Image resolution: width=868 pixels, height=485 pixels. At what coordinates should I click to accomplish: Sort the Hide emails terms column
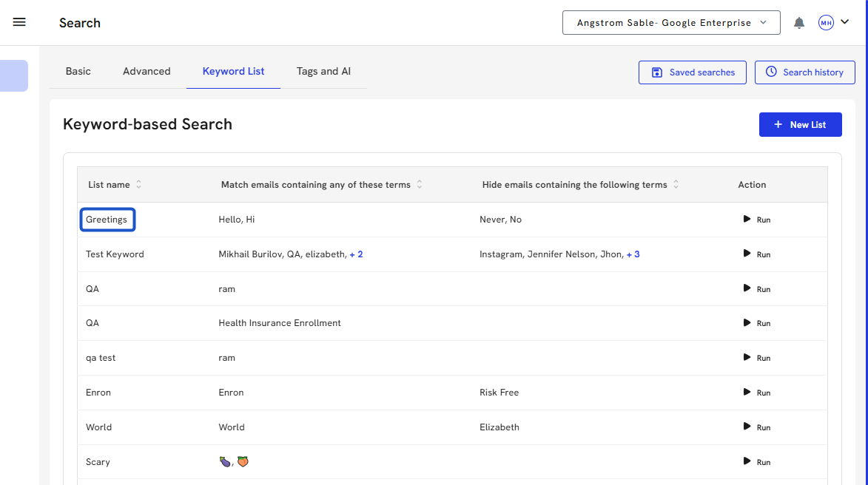[676, 185]
